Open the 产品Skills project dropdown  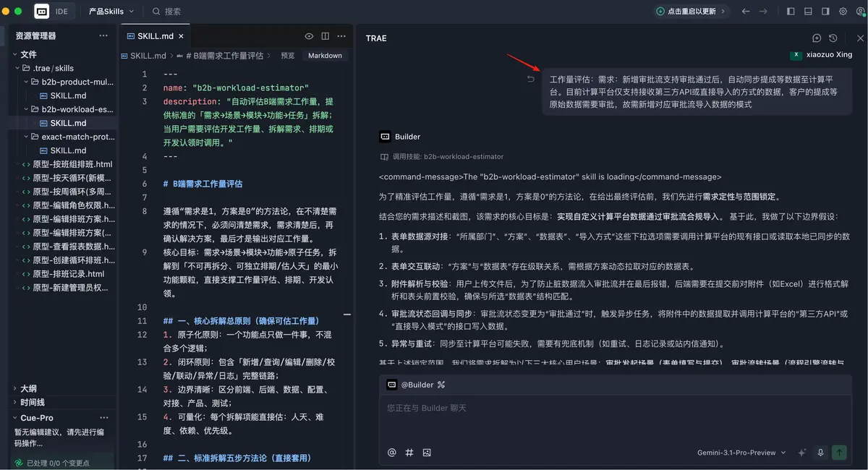pyautogui.click(x=111, y=12)
